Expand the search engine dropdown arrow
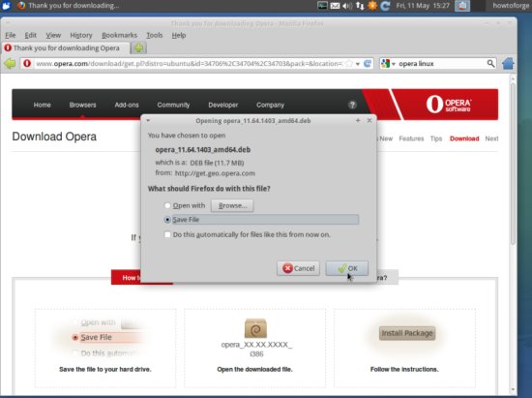The image size is (532, 398). click(x=394, y=64)
